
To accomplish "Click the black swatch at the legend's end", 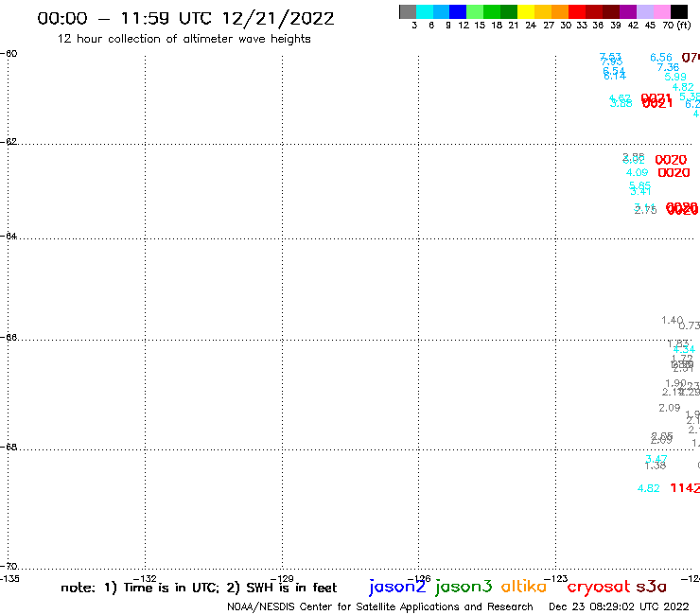I will pos(678,11).
